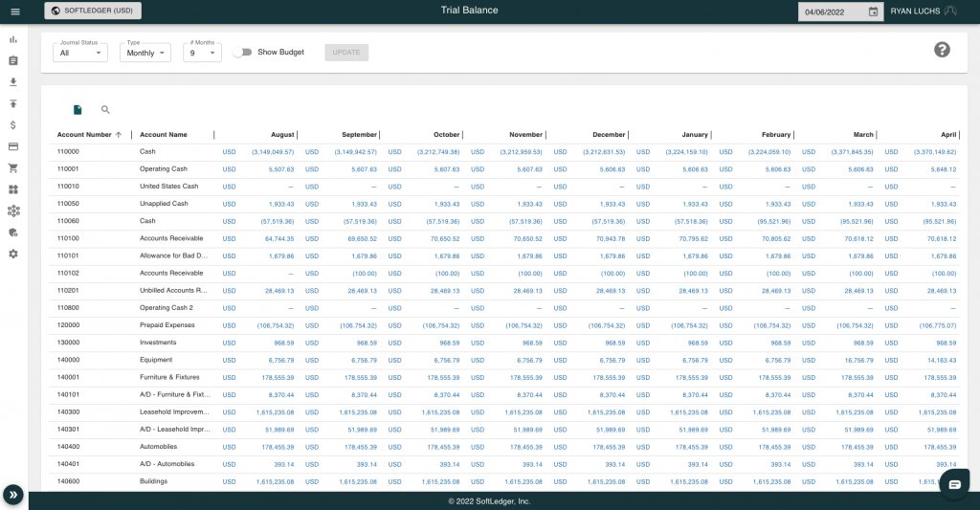Screen dimensions: 980x510
Task: Click the user profile avatar icon
Action: point(950,11)
